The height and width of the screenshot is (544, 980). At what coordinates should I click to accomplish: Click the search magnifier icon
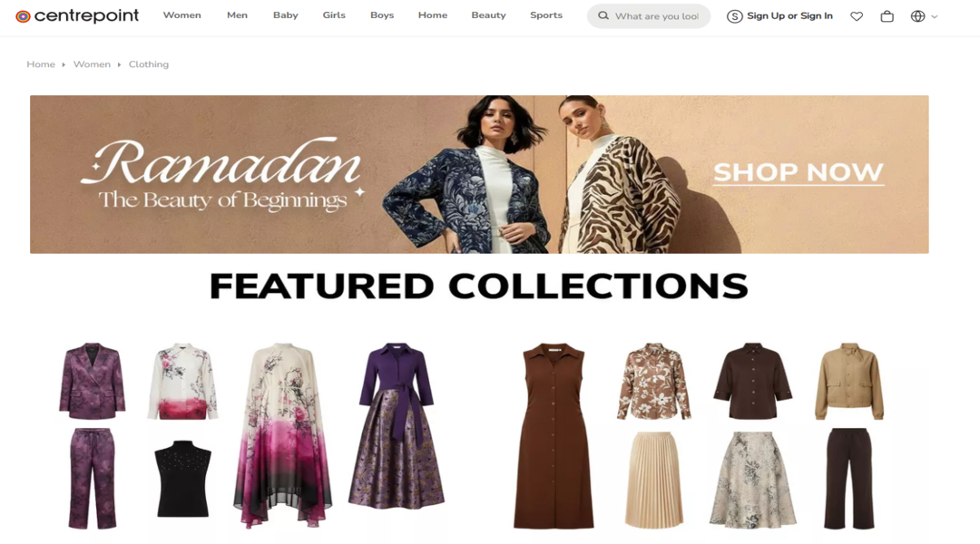click(x=603, y=15)
